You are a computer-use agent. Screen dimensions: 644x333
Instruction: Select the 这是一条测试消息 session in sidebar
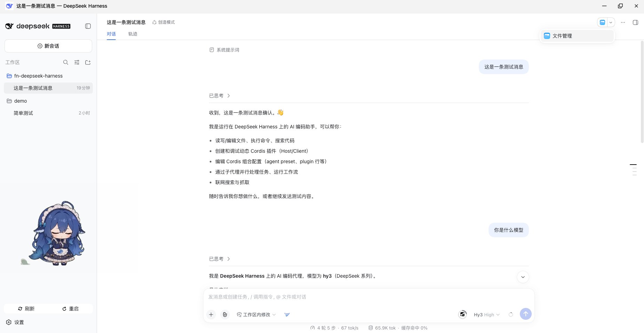(48, 88)
